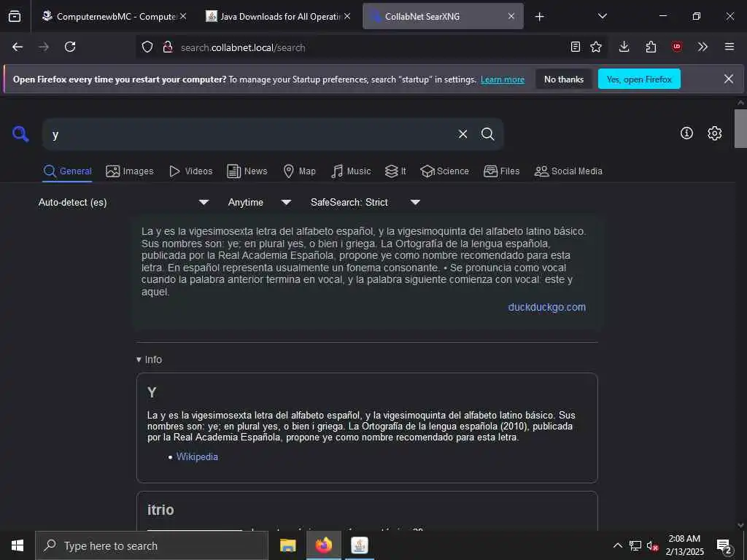Reload the current page
Screen dimensions: 747x560
point(70,47)
